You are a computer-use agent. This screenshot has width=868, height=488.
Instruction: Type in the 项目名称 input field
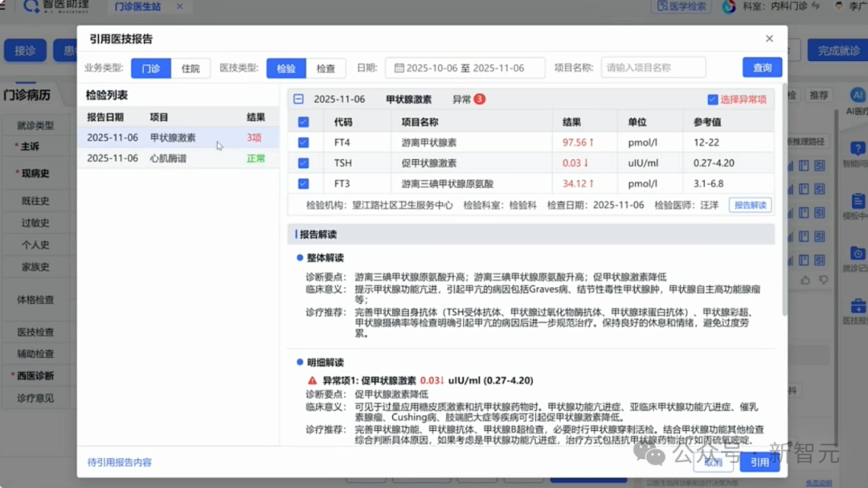pos(653,68)
